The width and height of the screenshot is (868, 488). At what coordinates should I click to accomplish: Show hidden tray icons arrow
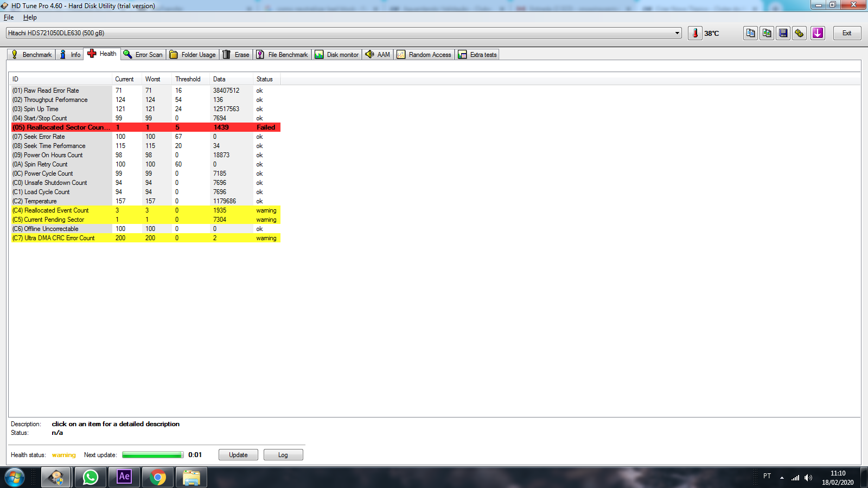click(x=782, y=478)
